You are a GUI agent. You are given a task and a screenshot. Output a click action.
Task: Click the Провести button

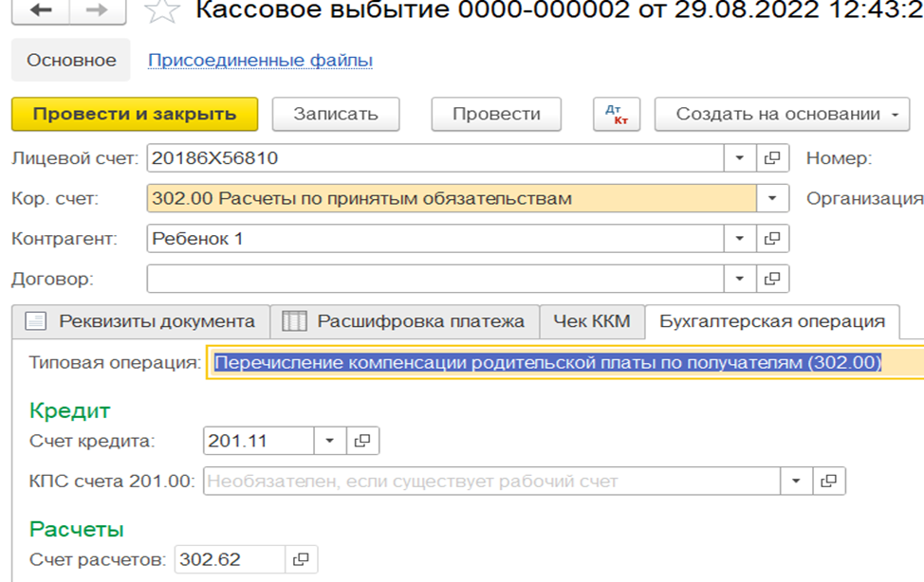pos(496,115)
